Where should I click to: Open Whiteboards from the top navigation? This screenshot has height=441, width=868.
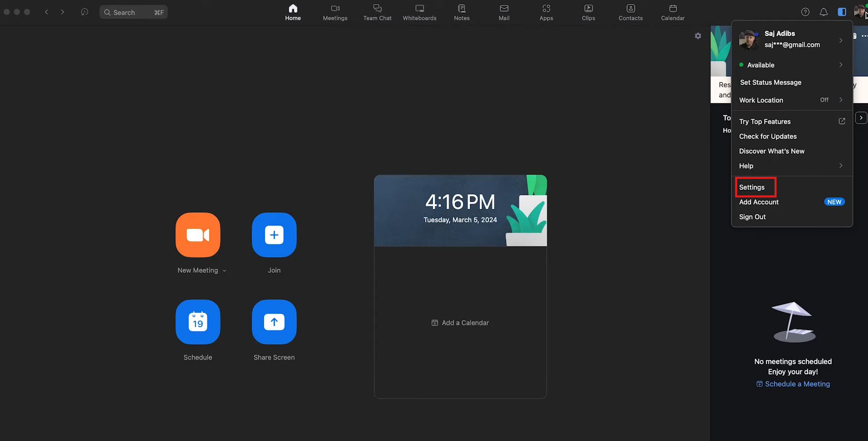tap(420, 12)
